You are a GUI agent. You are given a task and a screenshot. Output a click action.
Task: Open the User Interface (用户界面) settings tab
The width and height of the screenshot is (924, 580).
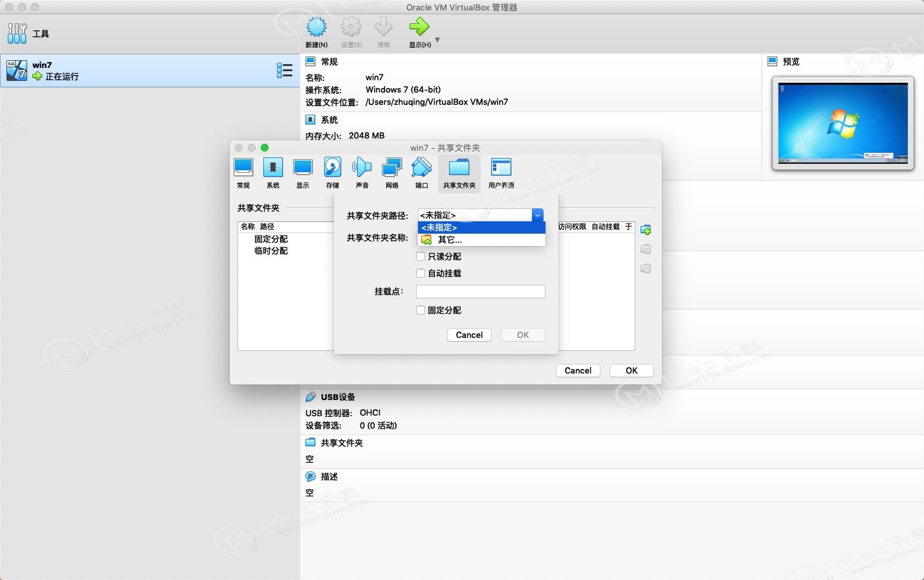(501, 173)
